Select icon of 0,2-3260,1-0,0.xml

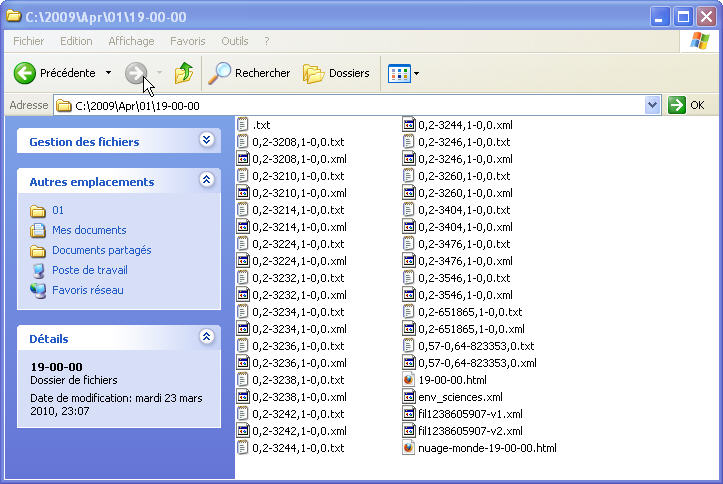409,193
